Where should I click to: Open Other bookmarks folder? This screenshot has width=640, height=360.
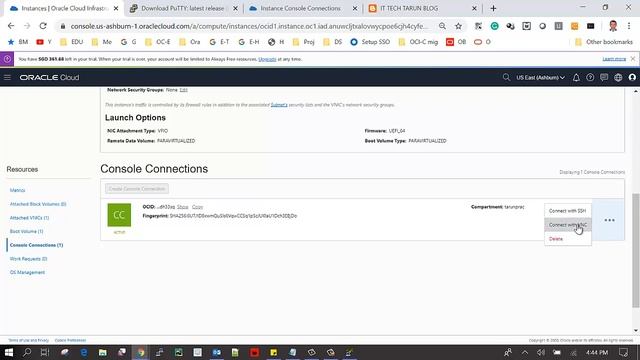[x=604, y=42]
